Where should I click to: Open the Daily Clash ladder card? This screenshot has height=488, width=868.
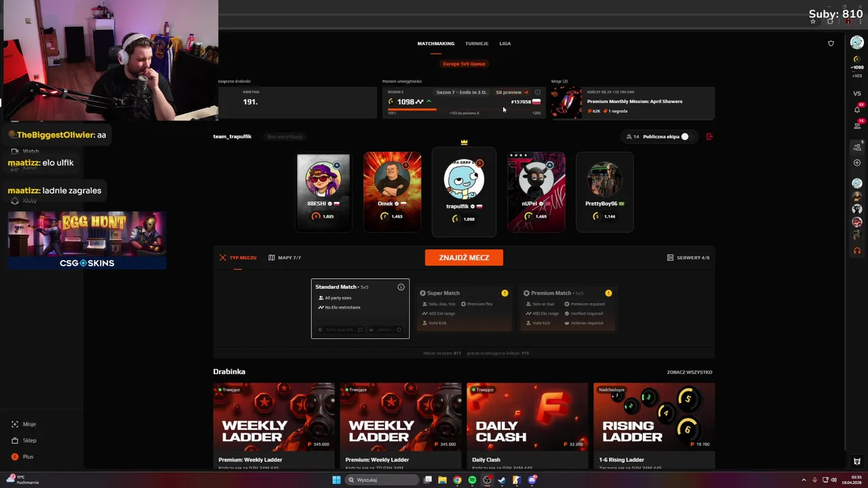(527, 426)
